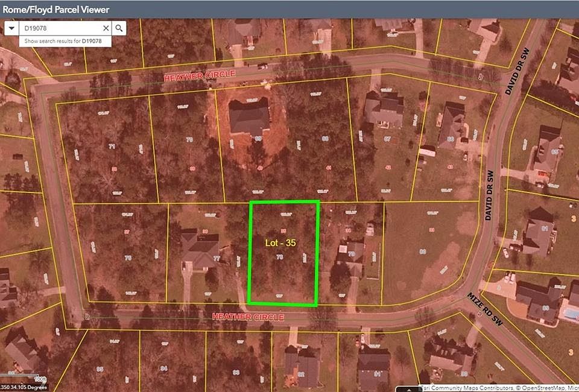Click the lower HEATHER CIRCLE street label
This screenshot has width=579, height=392.
[x=248, y=317]
